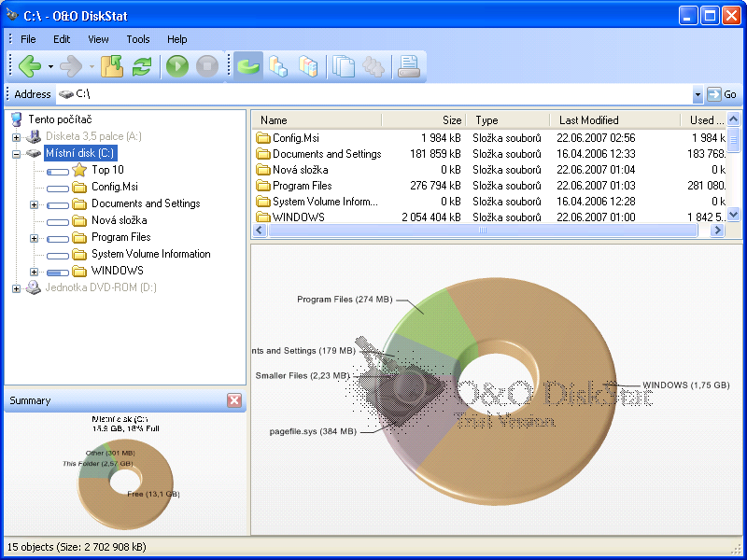Expand the WINDOWS tree node
Screen dimensions: 747x560
34,272
